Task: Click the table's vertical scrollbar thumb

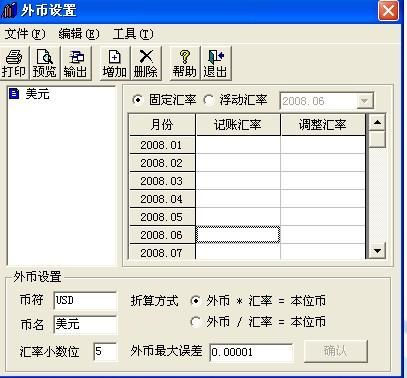Action: click(377, 139)
